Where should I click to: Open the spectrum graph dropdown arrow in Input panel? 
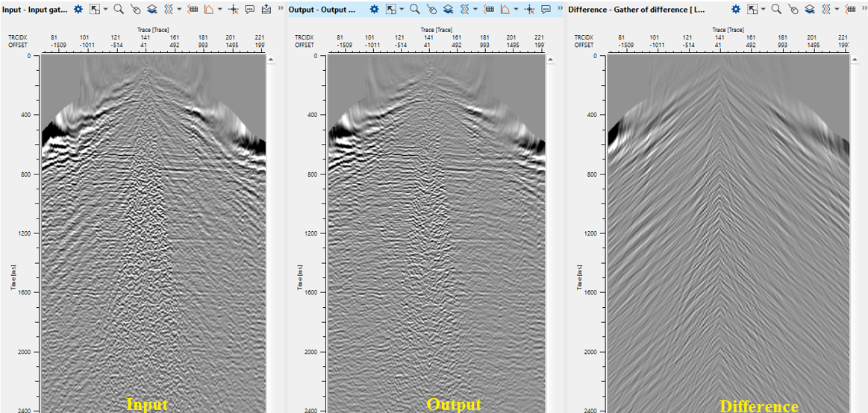pyautogui.click(x=220, y=10)
